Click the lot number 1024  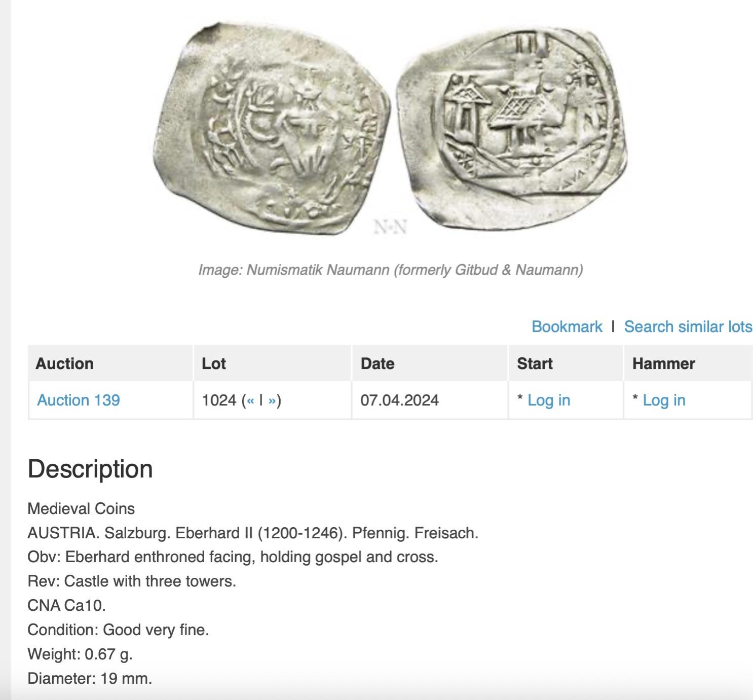(219, 400)
